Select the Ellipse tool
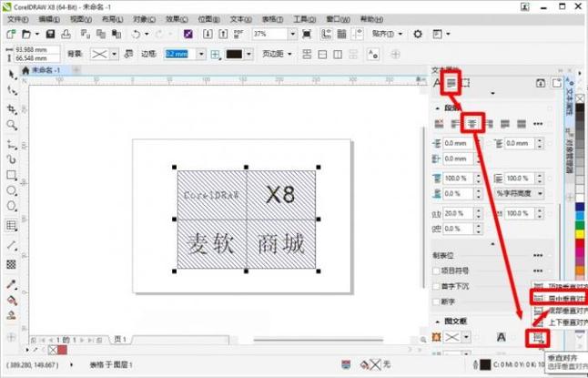The height and width of the screenshot is (378, 588). (x=12, y=190)
